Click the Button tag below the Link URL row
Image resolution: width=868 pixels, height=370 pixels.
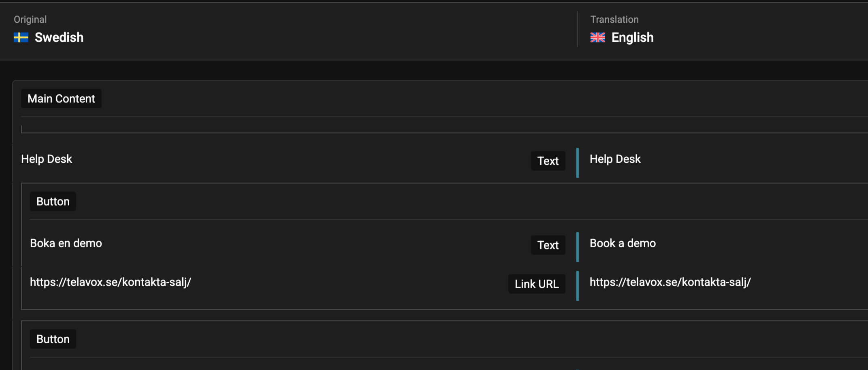[x=53, y=339]
